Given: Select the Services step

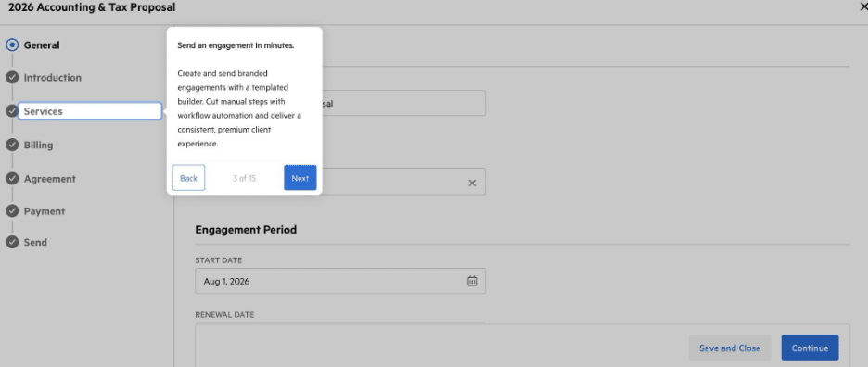Looking at the screenshot, I should click(x=90, y=111).
